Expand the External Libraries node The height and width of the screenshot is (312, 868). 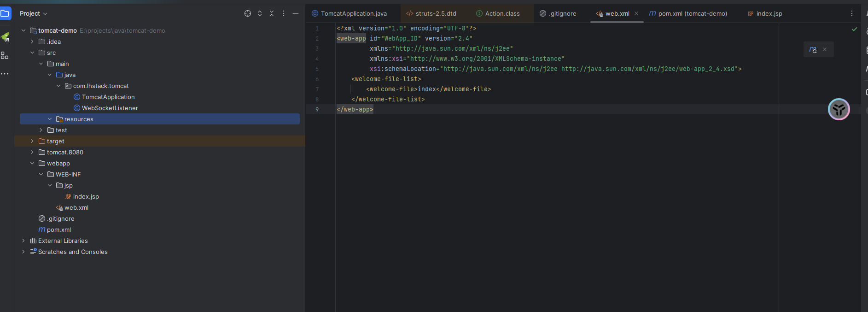[23, 241]
